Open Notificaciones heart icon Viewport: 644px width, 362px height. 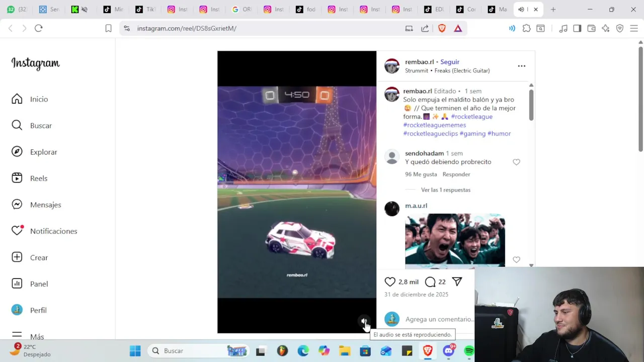[44, 231]
